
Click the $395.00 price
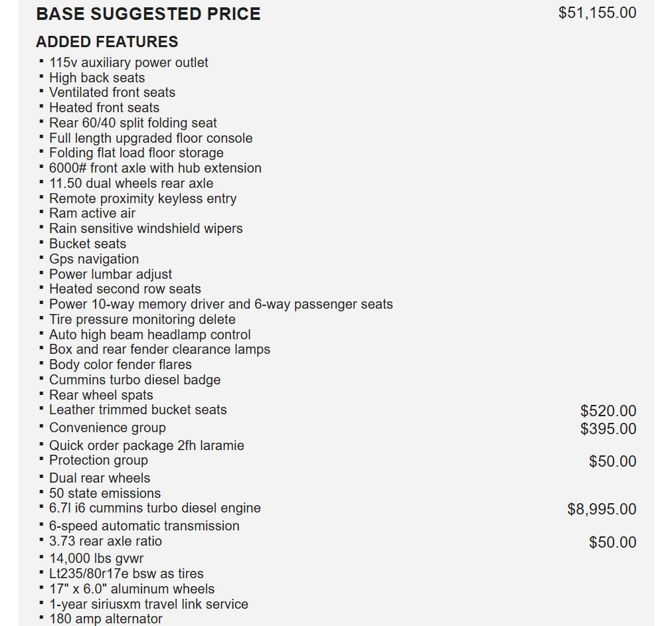608,429
